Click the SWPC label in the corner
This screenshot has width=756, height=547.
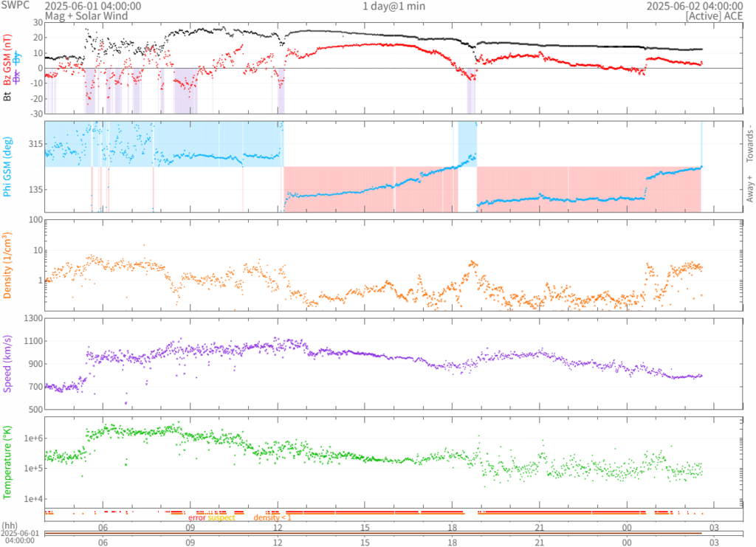tap(16, 5)
